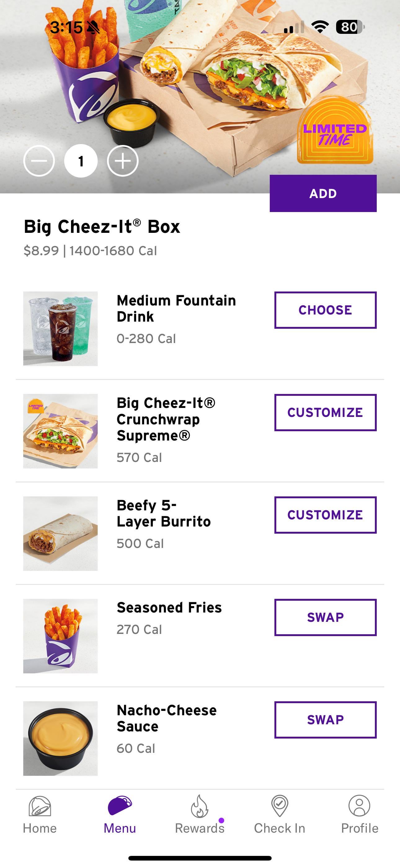This screenshot has height=868, width=400.
Task: Swap the Seasoned Fries
Action: [x=325, y=617]
